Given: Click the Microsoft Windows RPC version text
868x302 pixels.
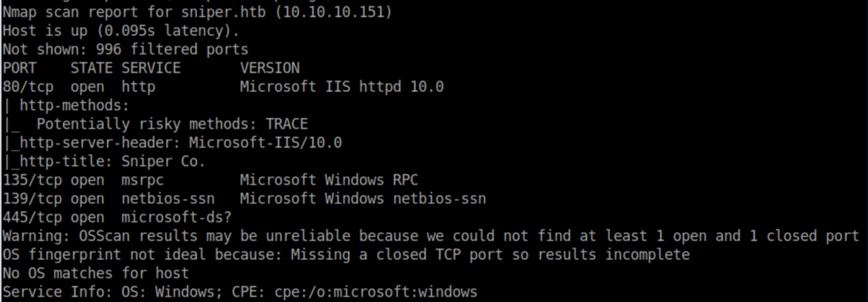Looking at the screenshot, I should pyautogui.click(x=328, y=180).
